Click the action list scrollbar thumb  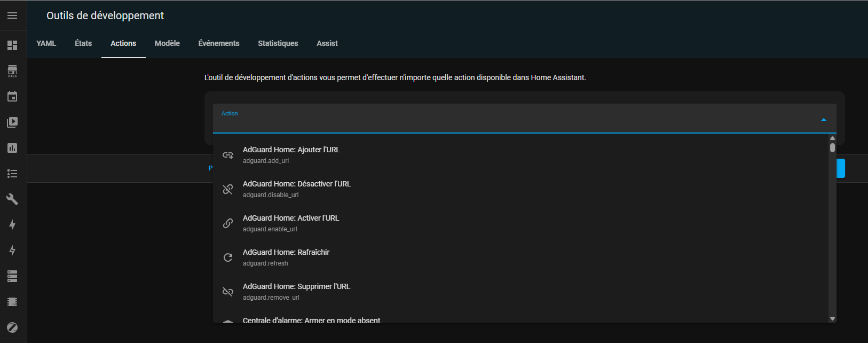coord(832,147)
